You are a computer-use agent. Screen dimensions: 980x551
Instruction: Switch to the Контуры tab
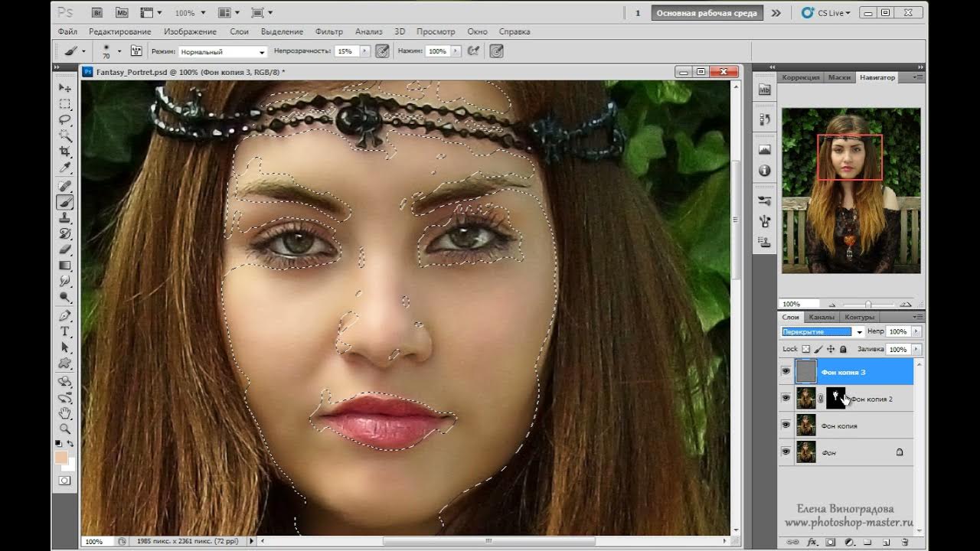pos(859,317)
